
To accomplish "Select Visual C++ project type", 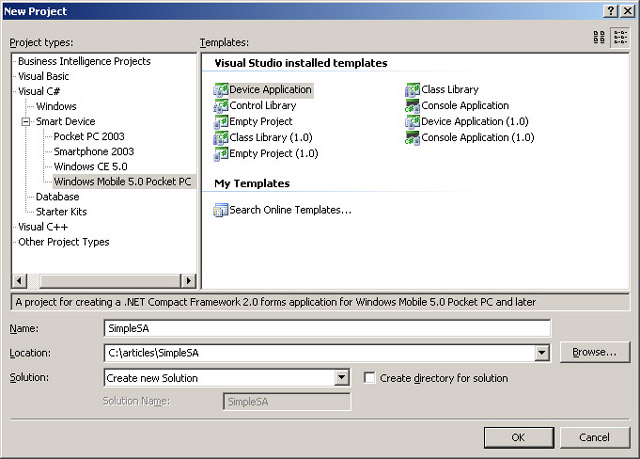I will pos(43,227).
